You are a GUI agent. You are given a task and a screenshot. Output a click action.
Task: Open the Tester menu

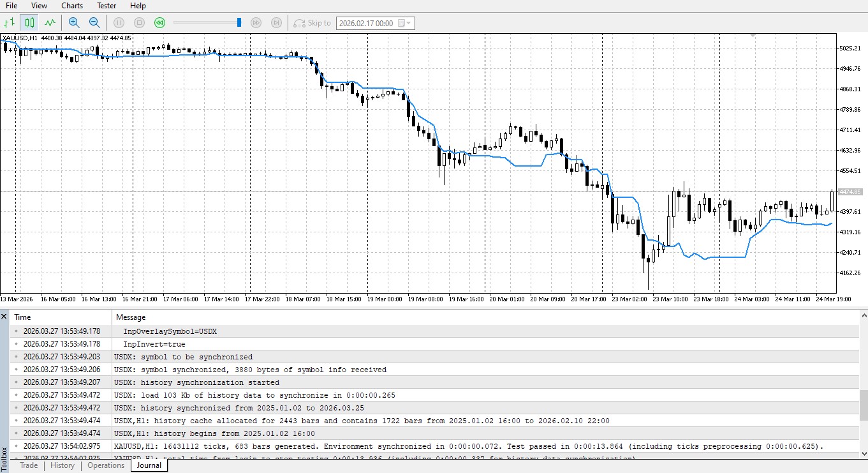(x=106, y=6)
